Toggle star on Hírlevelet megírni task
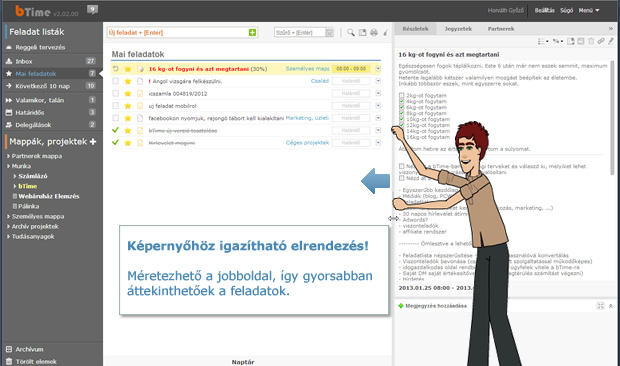This screenshot has height=366, width=620. pyautogui.click(x=128, y=143)
